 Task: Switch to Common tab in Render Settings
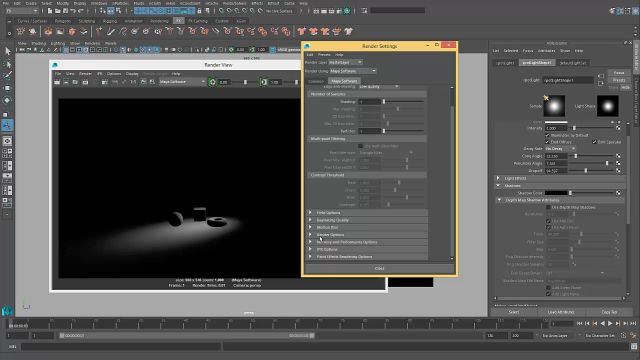point(316,81)
